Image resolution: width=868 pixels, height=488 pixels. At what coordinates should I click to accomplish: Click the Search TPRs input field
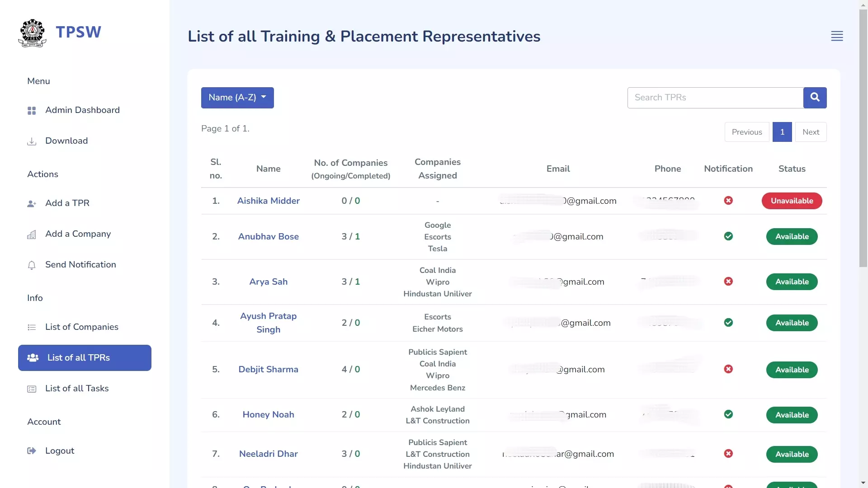pos(714,97)
